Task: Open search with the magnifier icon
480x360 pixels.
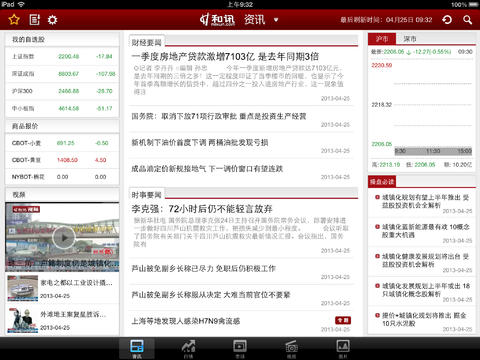Action: point(468,20)
